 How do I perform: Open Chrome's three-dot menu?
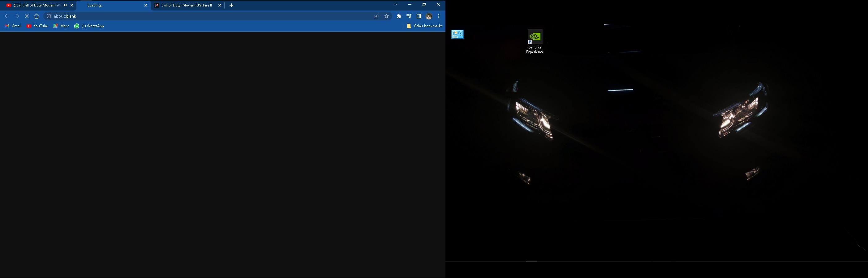click(439, 16)
